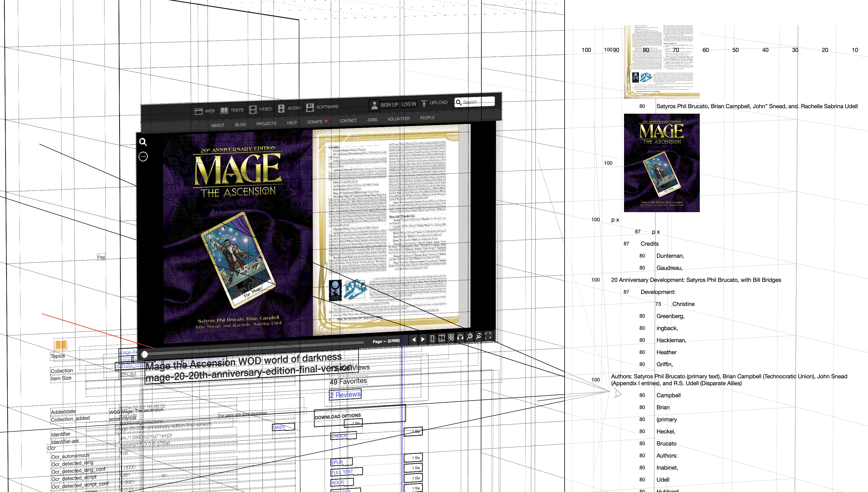Image resolution: width=868 pixels, height=492 pixels.
Task: Open book reader search magnifier icon
Action: click(143, 142)
